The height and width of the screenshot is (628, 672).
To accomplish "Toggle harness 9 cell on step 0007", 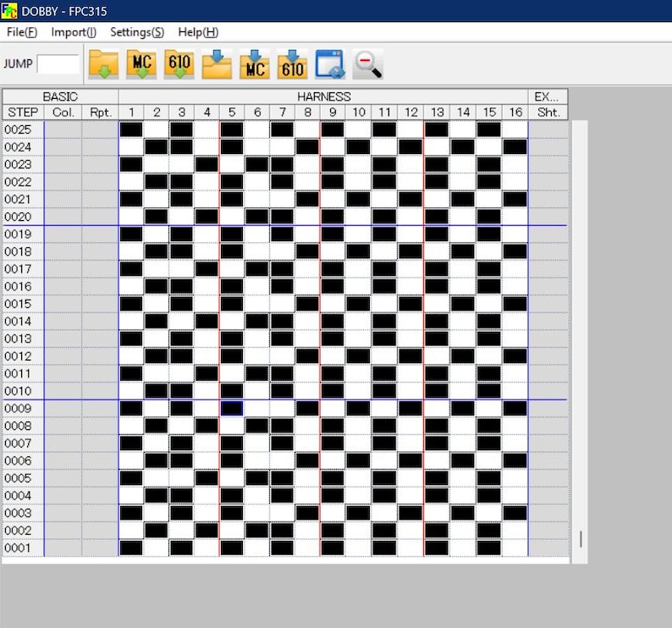I will (x=333, y=443).
